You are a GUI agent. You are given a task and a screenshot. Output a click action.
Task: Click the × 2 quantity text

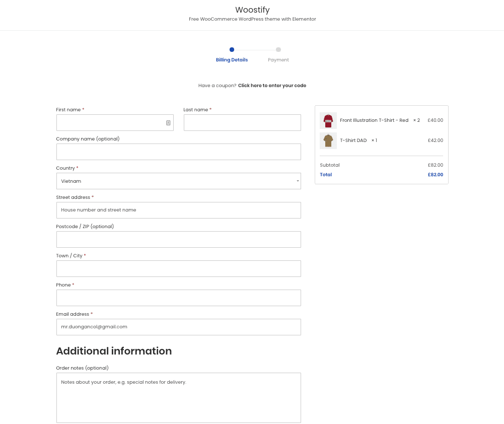point(416,120)
